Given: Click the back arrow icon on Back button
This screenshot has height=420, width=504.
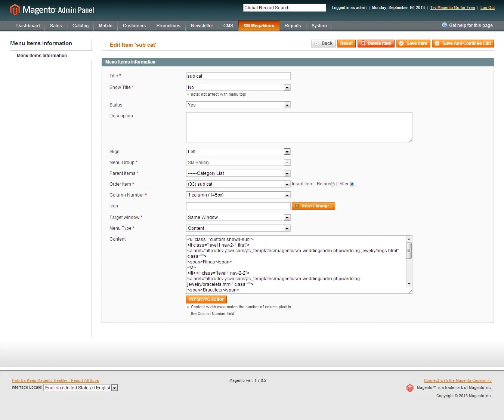Looking at the screenshot, I should click(x=317, y=43).
